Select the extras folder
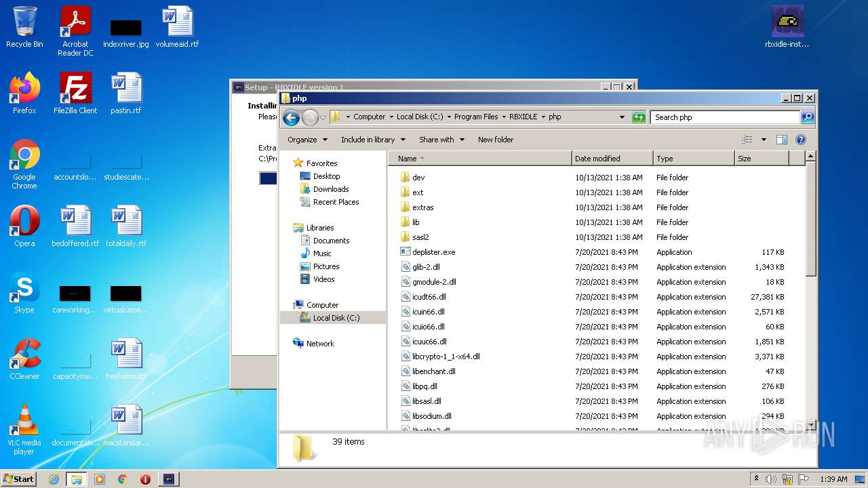 [x=416, y=207]
